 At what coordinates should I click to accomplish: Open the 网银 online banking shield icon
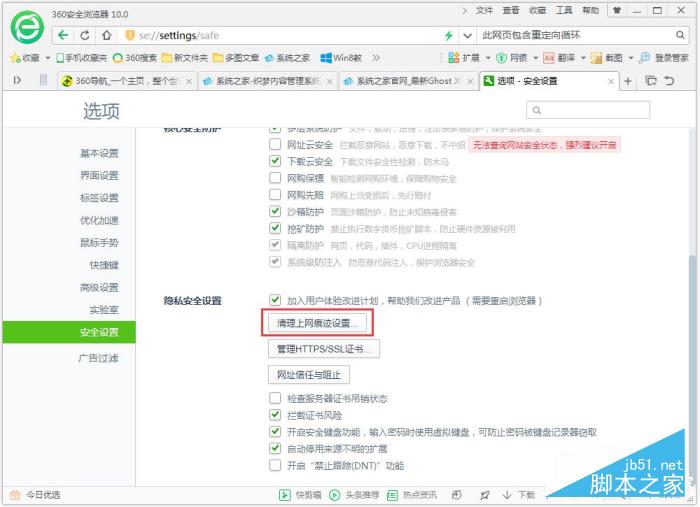(x=501, y=58)
